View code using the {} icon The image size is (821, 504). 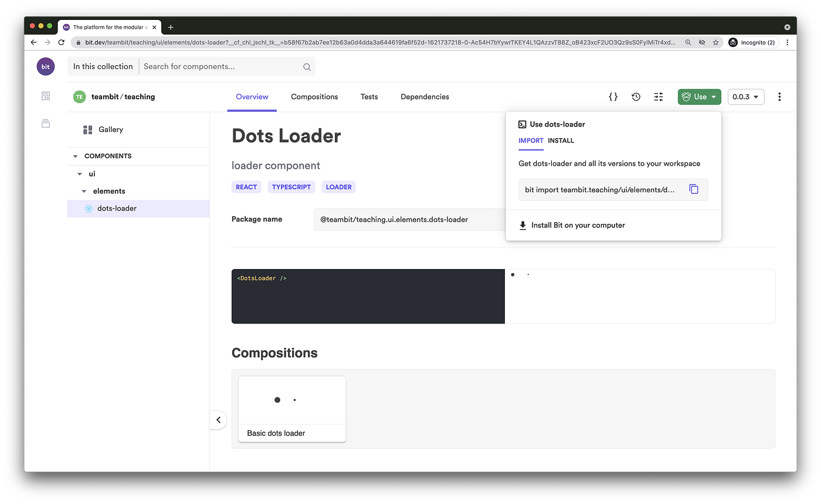(x=613, y=96)
